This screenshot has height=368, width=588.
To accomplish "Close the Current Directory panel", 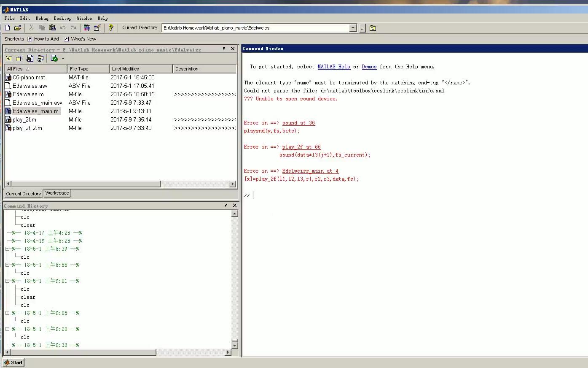I will point(233,49).
